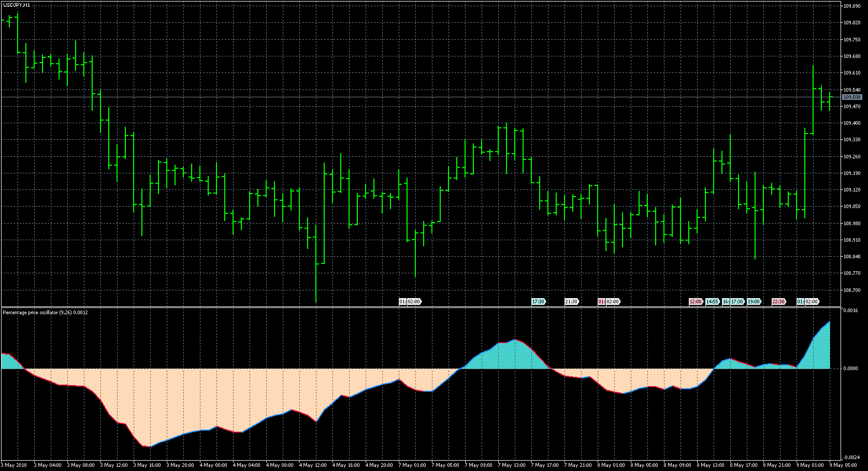Open the 17:30 event flag on 8 May
The height and width of the screenshot is (471, 868).
tap(737, 302)
